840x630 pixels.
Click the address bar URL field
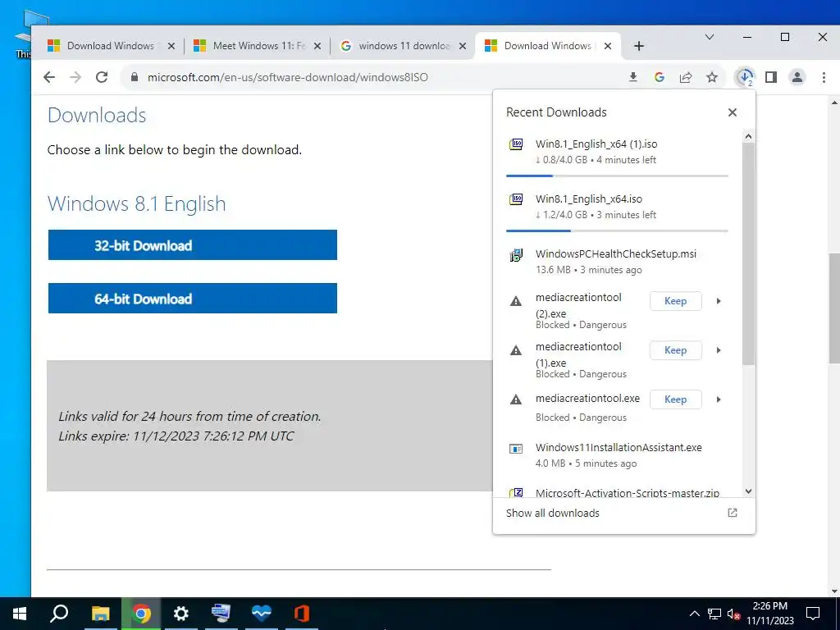tap(288, 77)
